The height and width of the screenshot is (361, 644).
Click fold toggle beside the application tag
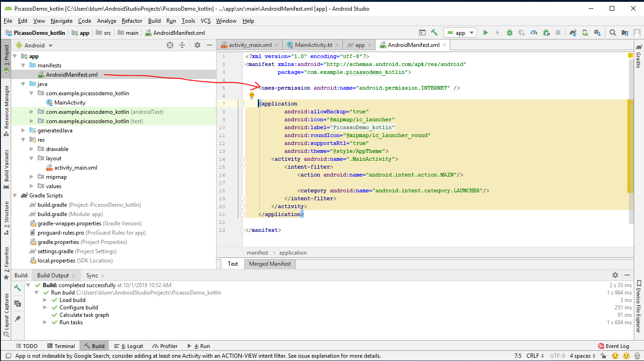click(242, 104)
